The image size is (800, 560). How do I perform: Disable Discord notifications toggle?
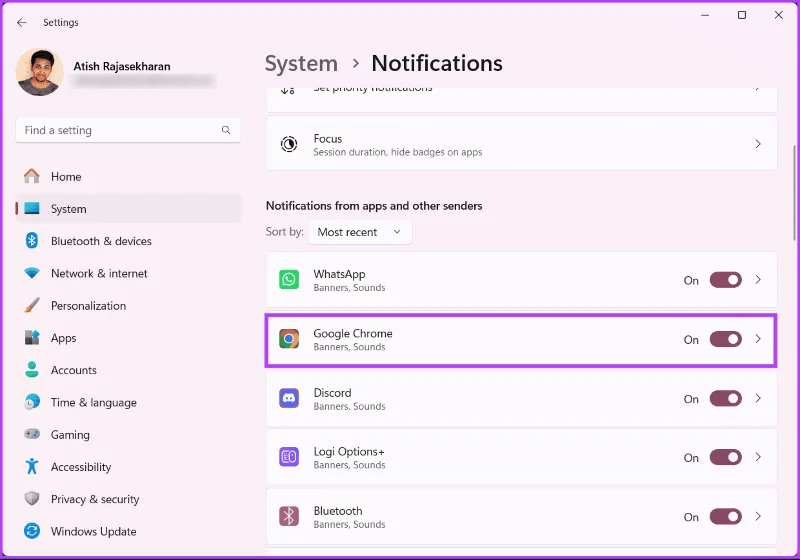(x=726, y=399)
